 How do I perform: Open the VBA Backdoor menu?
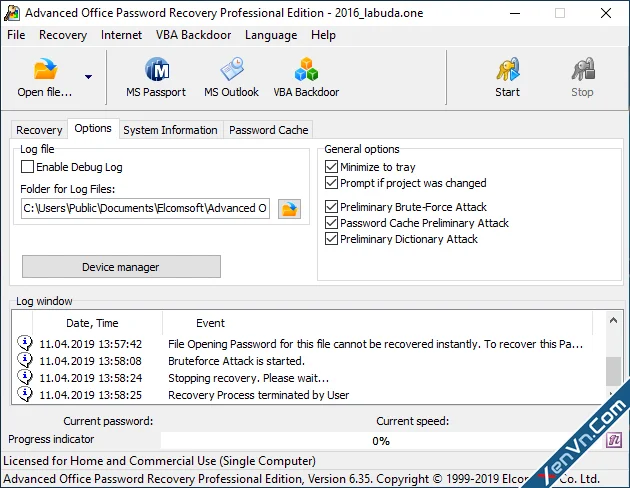click(194, 35)
